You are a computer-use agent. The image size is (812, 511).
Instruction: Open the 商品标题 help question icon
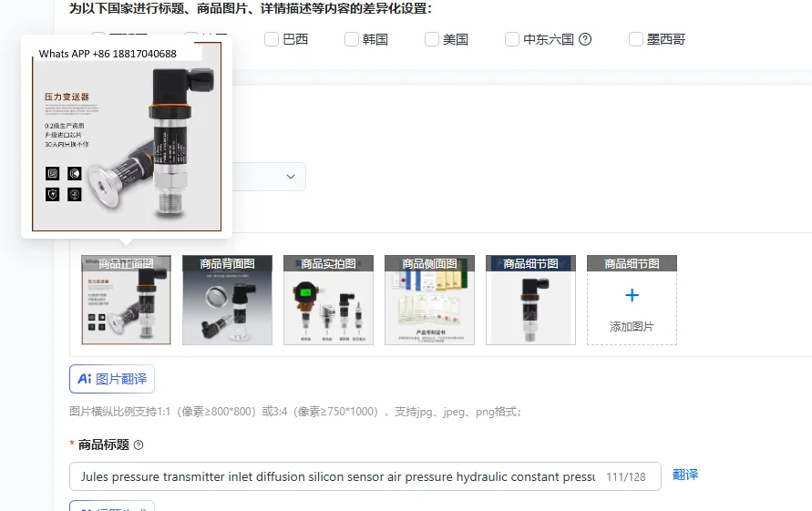point(139,445)
